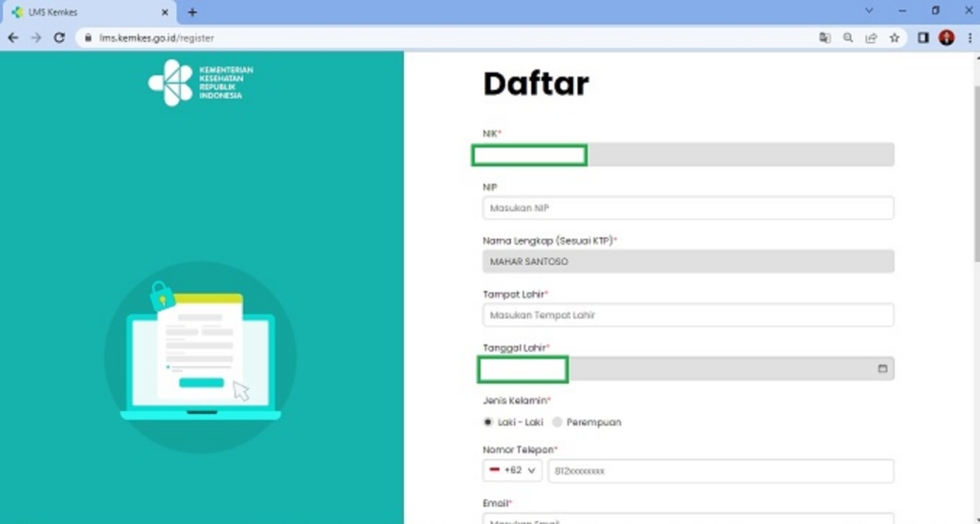Click the page vertical scrollbar
The width and height of the screenshot is (980, 524).
[x=974, y=287]
